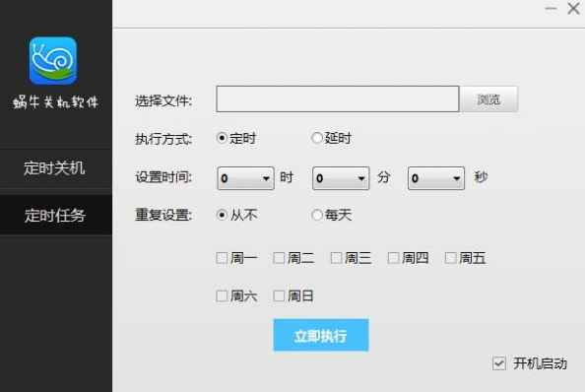This screenshot has width=585, height=392.
Task: Open the hours (时) dropdown
Action: pyautogui.click(x=245, y=178)
